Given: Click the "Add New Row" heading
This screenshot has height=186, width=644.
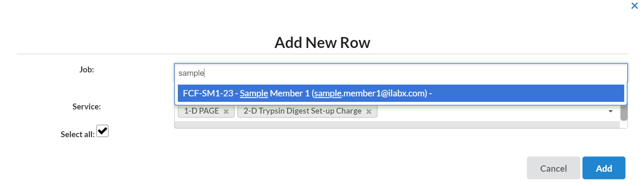Looking at the screenshot, I should pyautogui.click(x=322, y=43).
